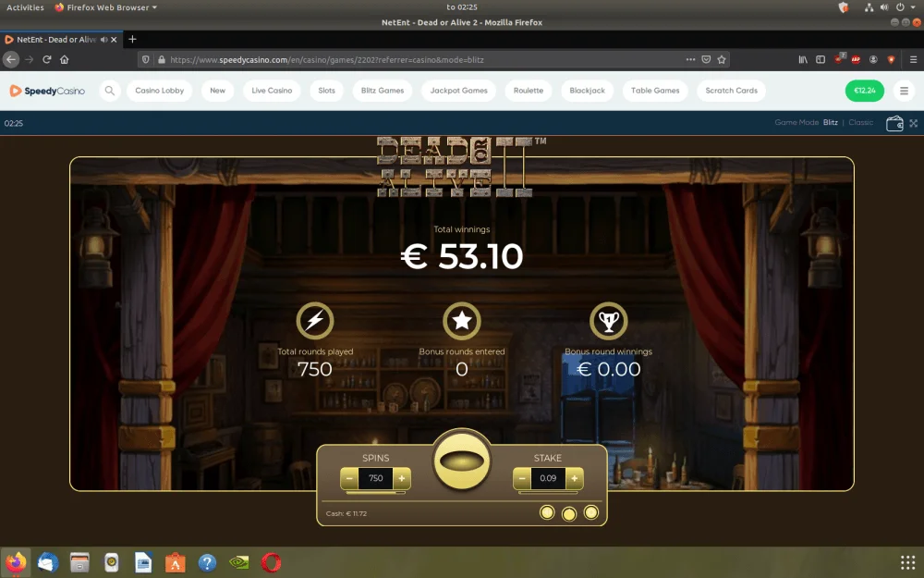The height and width of the screenshot is (578, 924).
Task: Click the left round gold button
Action: click(547, 512)
